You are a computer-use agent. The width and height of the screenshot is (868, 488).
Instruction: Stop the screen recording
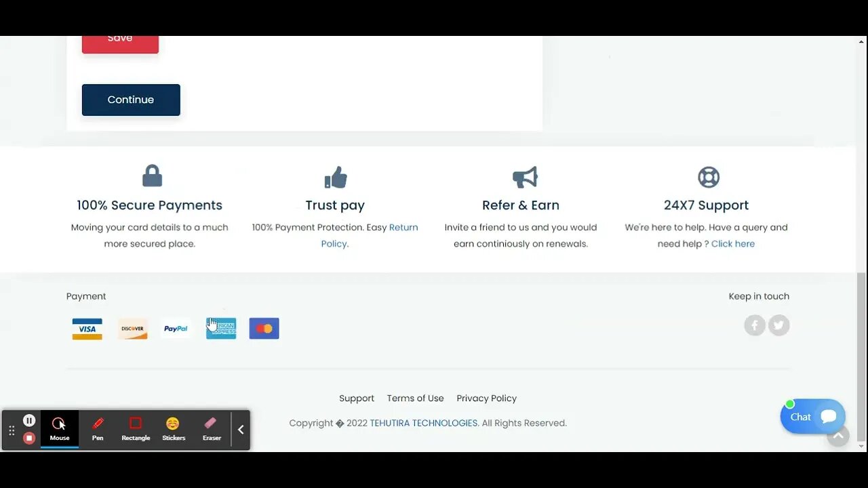[29, 438]
